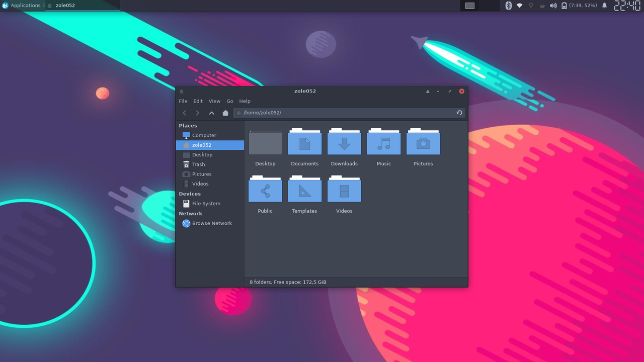Click the window menu icon in titlebar
The width and height of the screenshot is (644, 362).
(182, 92)
